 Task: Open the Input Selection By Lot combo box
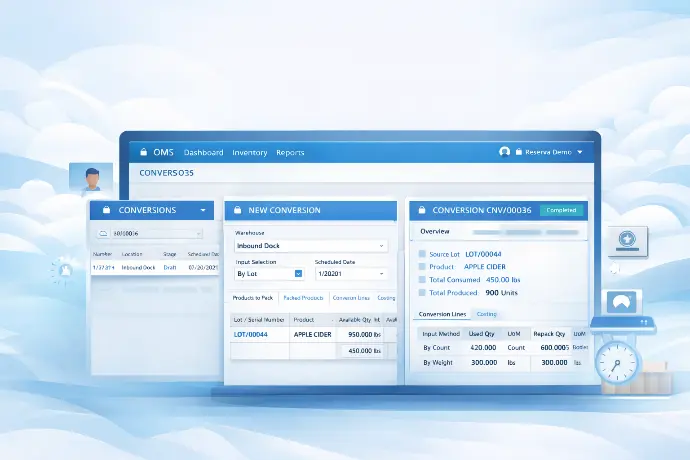click(x=269, y=274)
